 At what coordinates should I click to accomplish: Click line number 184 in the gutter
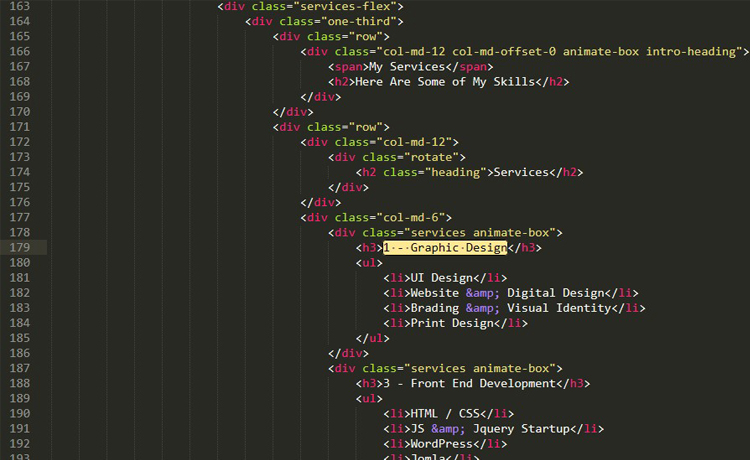click(x=20, y=323)
